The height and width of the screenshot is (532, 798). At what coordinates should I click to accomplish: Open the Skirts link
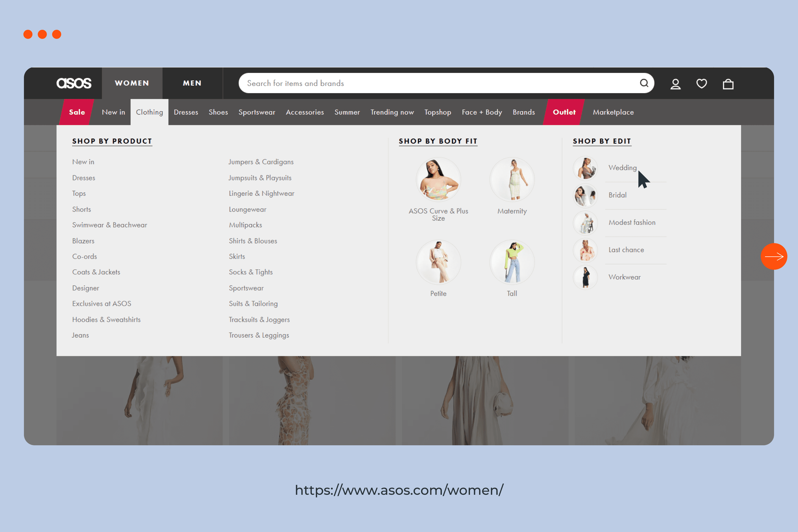pos(237,256)
